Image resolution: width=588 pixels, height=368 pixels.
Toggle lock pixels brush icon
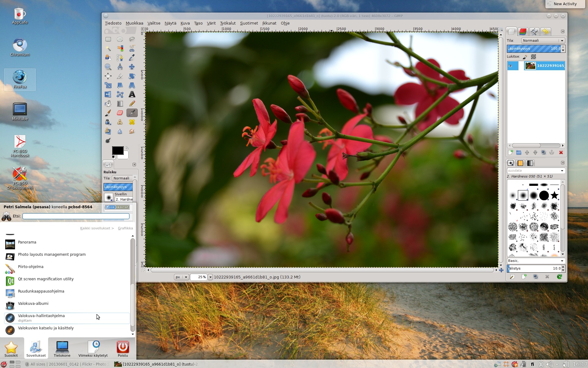pyautogui.click(x=525, y=57)
